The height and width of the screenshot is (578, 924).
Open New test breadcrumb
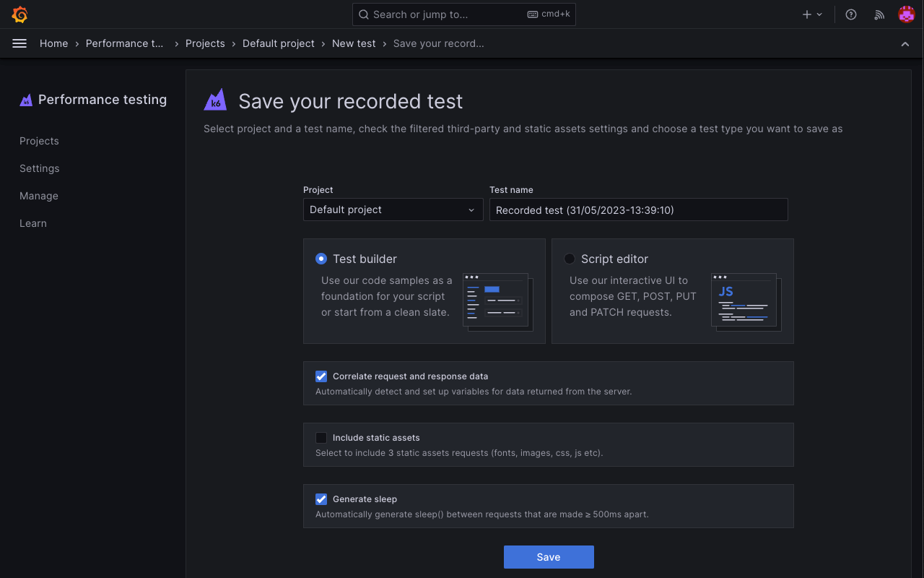click(x=354, y=43)
